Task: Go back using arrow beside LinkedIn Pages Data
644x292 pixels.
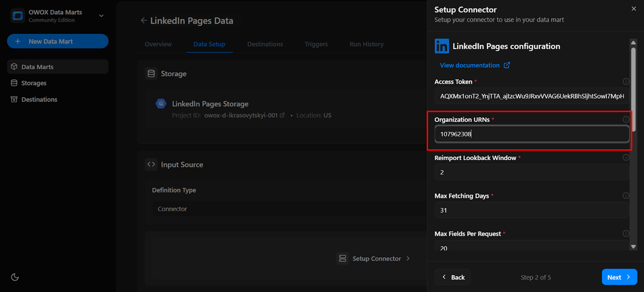Action: point(144,21)
